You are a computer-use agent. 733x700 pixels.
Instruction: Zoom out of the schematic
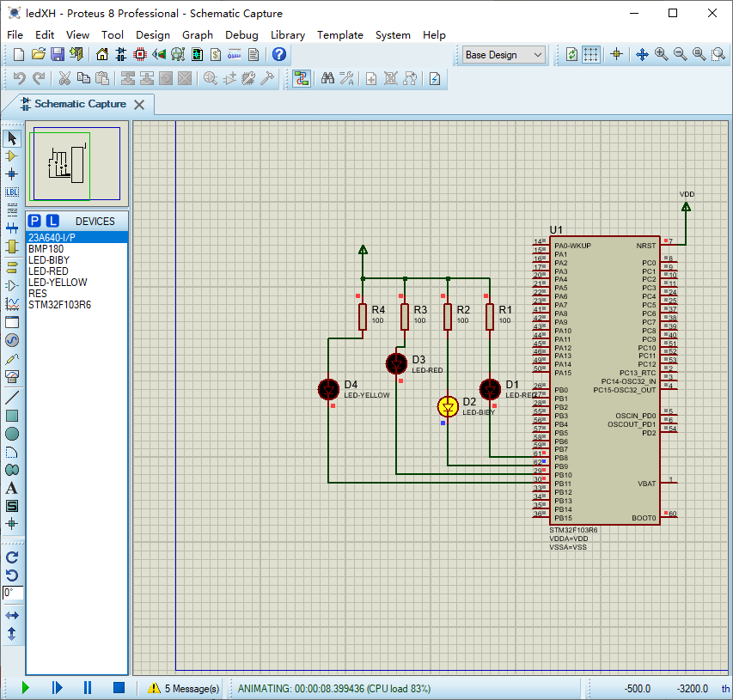tap(681, 55)
